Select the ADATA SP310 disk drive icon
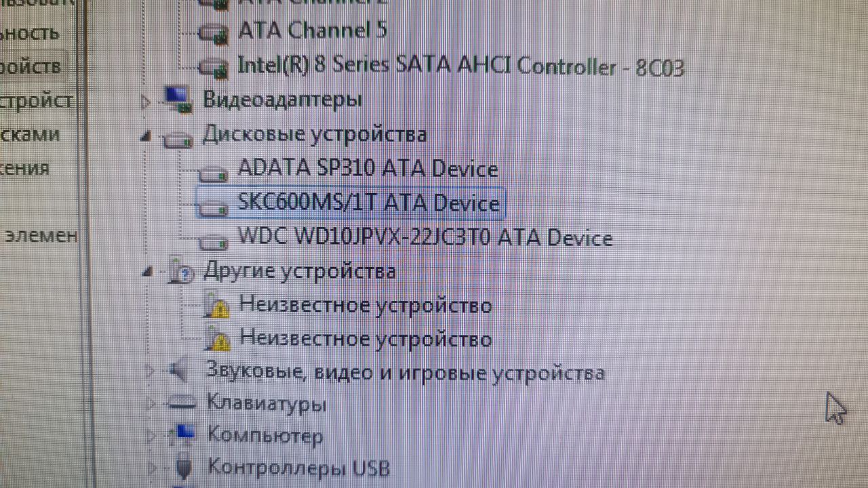The image size is (868, 488). click(216, 174)
